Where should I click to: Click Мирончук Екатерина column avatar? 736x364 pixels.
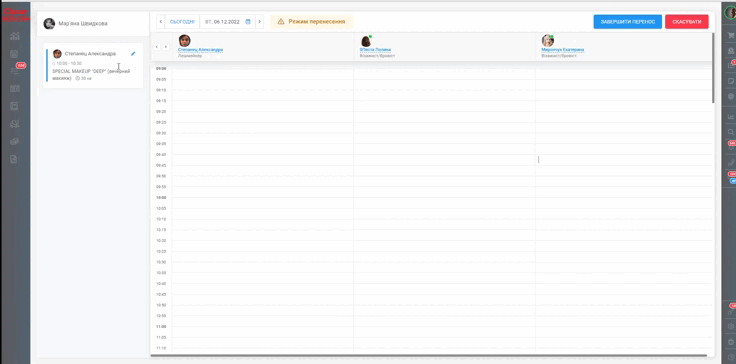pyautogui.click(x=547, y=40)
